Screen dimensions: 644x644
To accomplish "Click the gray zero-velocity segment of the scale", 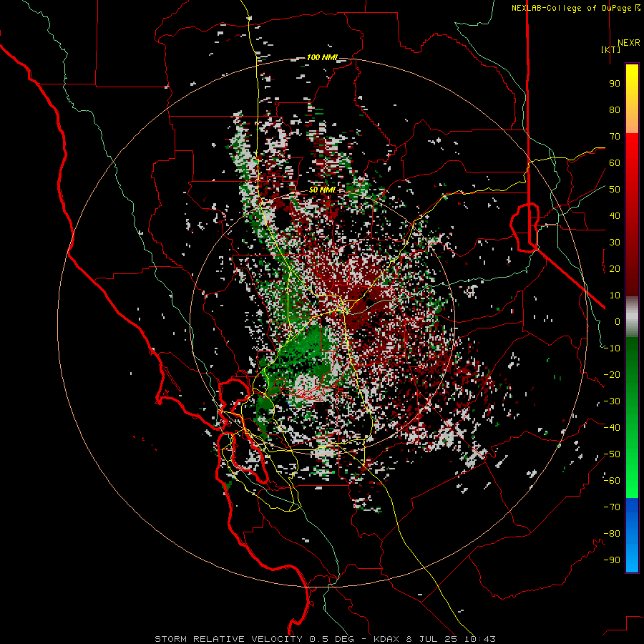I will click(x=632, y=317).
